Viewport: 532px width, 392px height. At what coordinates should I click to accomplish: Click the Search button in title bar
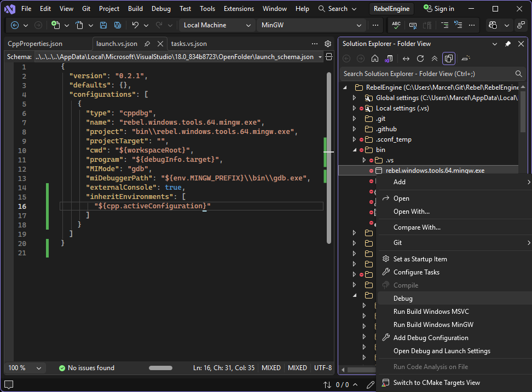[x=337, y=9]
